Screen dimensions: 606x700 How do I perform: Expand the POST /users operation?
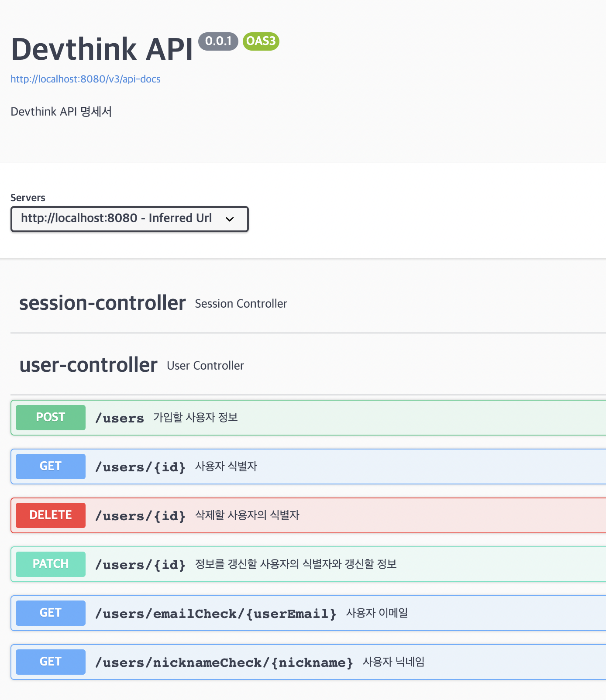click(x=308, y=418)
